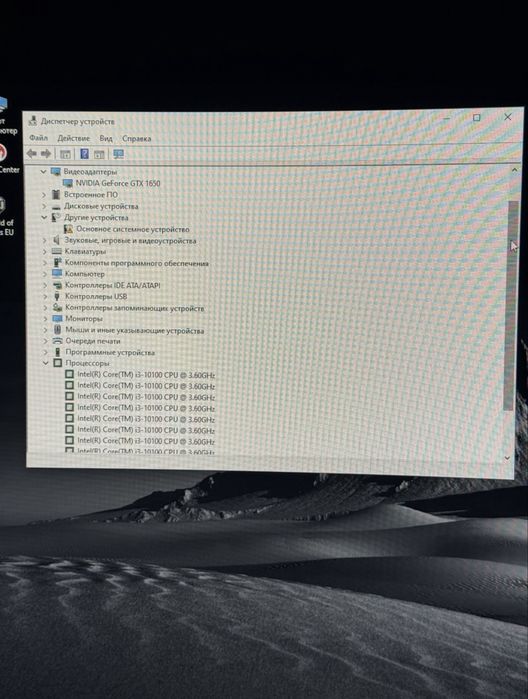Image resolution: width=528 pixels, height=699 pixels.
Task: Expand Компоненты программного обеспечения branch
Action: pos(45,263)
